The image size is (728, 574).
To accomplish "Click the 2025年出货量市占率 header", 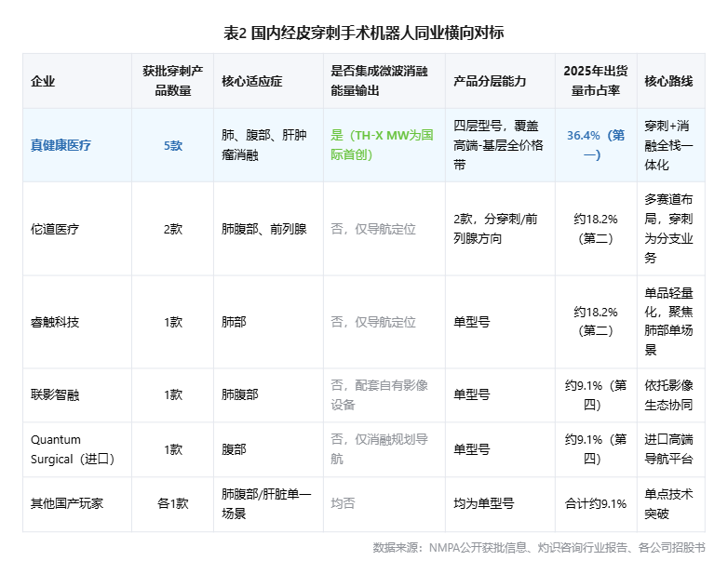I will (x=596, y=81).
